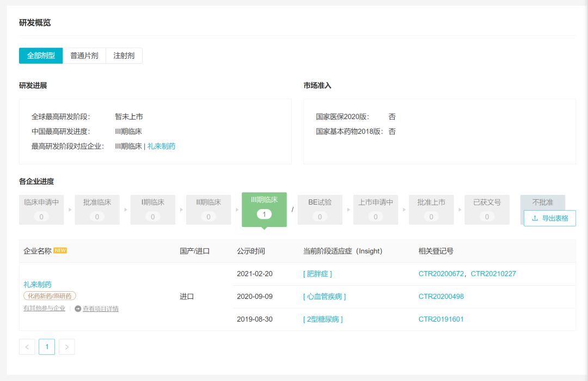Screen dimensions: 588x381
Task: Click the export icon on 导出表格 button
Action: 535,218
